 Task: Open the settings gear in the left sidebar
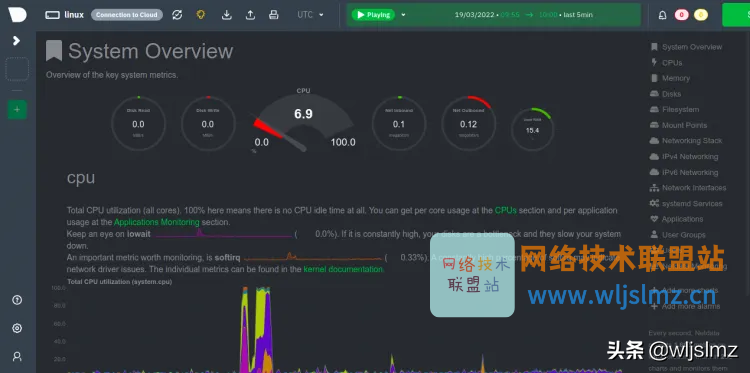click(x=17, y=328)
